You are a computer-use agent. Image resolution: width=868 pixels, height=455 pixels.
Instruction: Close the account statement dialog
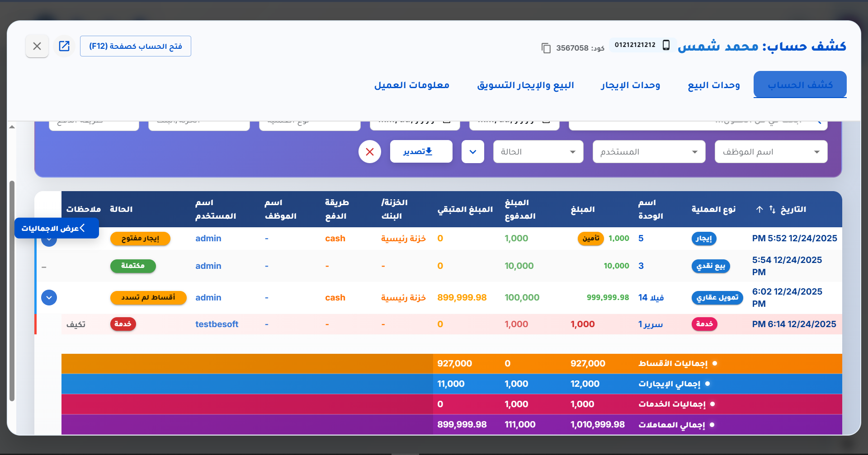37,46
